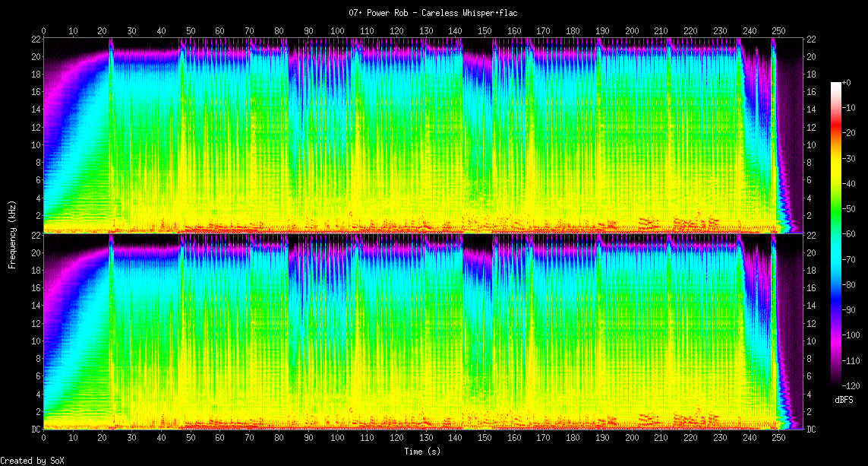Viewport: 868px width, 466px height.
Task: Click the white top of the dBFS color bar
Action: coord(836,85)
